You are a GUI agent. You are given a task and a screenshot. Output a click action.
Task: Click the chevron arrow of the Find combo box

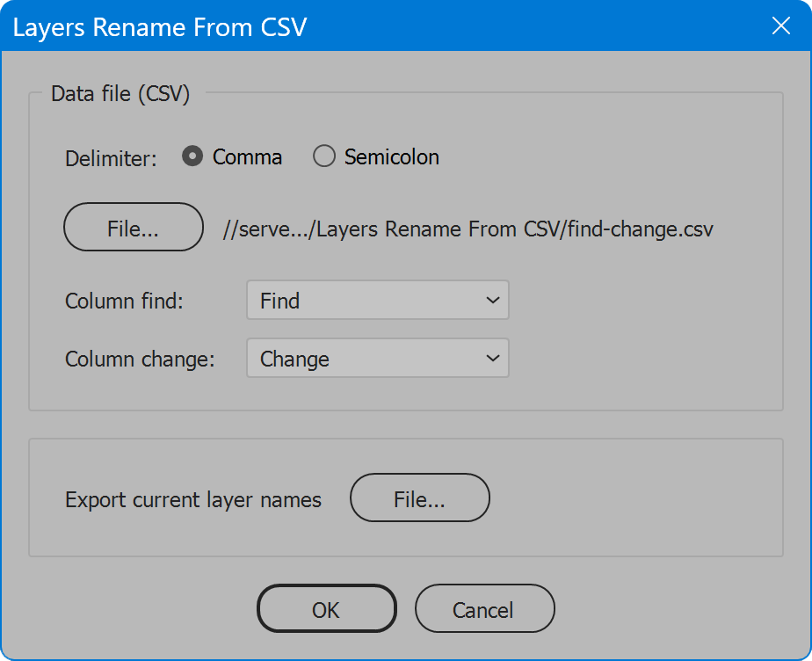492,300
